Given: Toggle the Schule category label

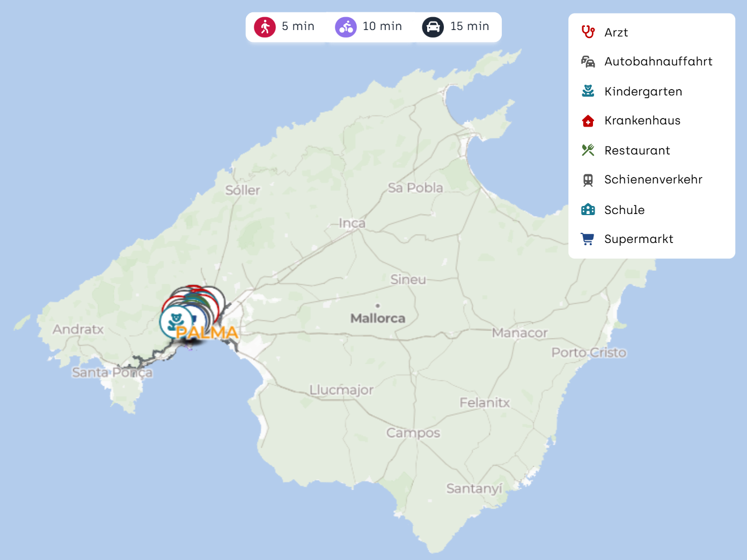Looking at the screenshot, I should pos(624,210).
